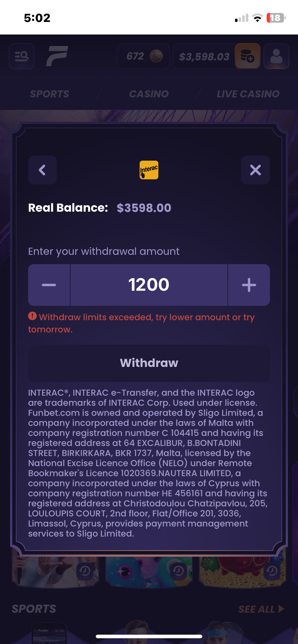
Task: Edit the 1200 withdrawal amount field
Action: point(149,285)
